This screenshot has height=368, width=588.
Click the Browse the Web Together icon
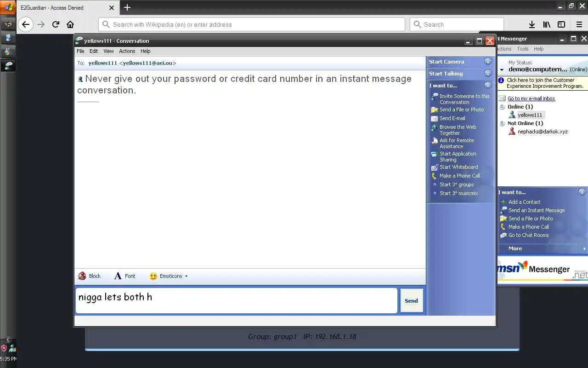434,127
